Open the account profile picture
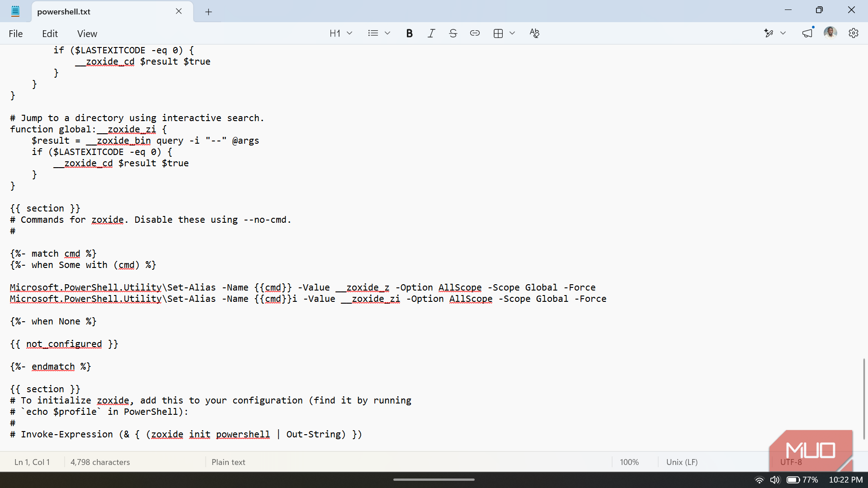Screen dimensions: 868x488 [x=830, y=33]
